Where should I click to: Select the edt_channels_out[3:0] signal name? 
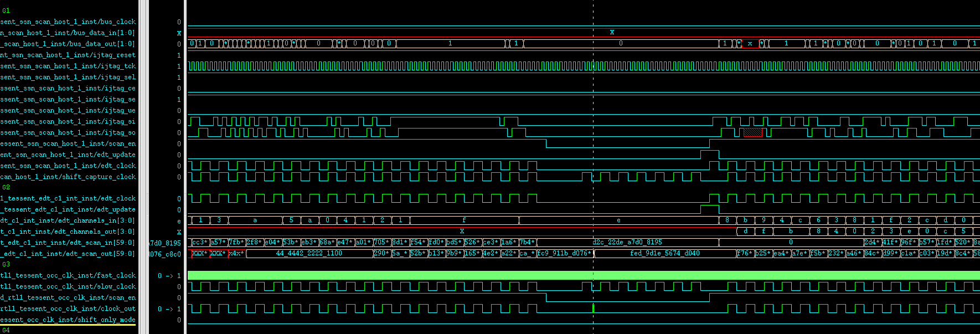[x=68, y=232]
